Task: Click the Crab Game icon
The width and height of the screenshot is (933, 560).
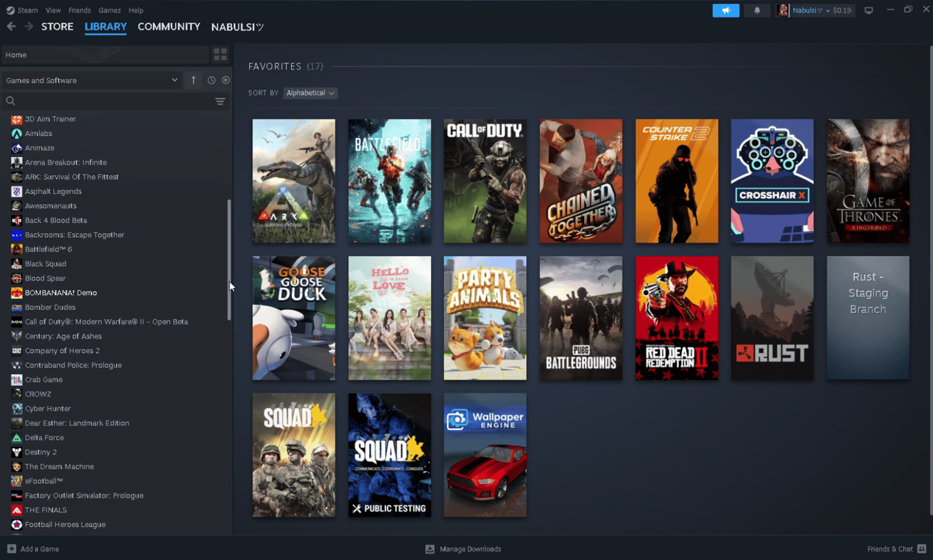Action: (x=17, y=380)
